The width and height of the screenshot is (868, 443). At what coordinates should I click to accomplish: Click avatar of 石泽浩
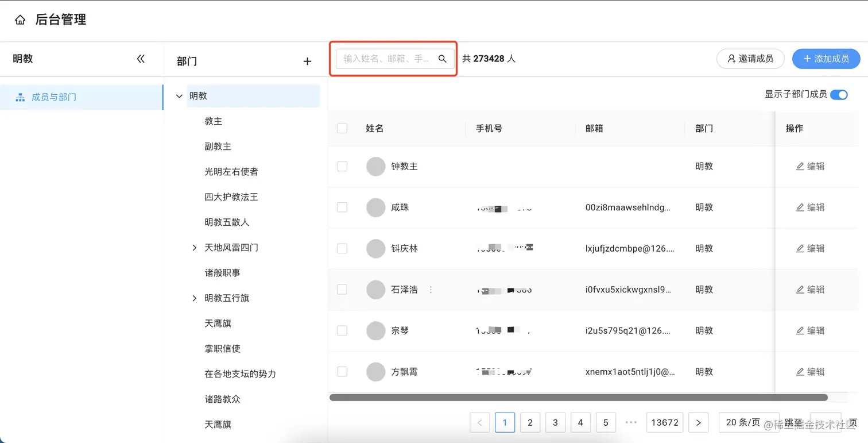(x=376, y=290)
